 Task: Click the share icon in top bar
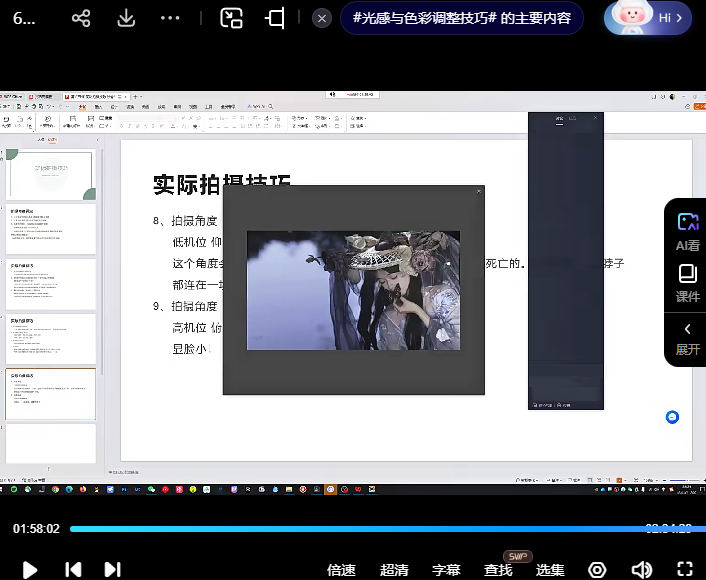click(82, 18)
